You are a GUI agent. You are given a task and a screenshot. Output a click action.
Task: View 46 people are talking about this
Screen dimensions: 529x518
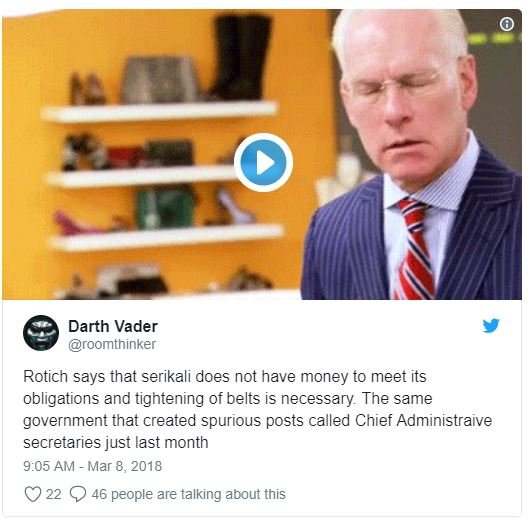(x=189, y=494)
